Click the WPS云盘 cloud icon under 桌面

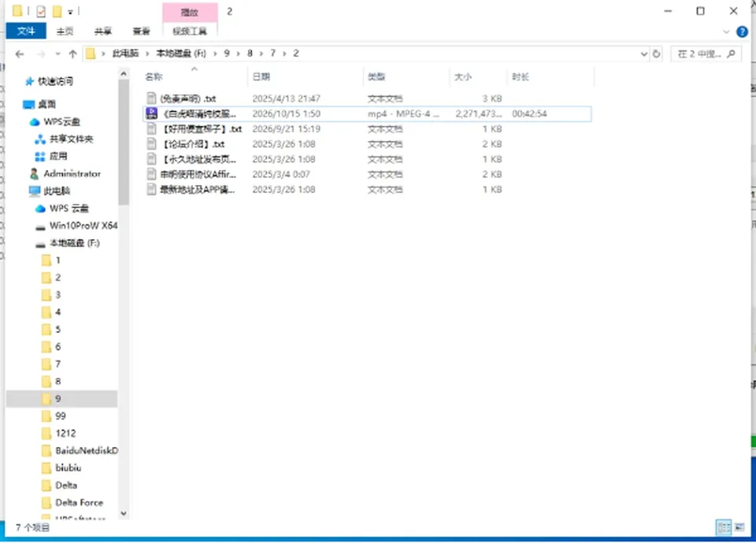point(34,122)
